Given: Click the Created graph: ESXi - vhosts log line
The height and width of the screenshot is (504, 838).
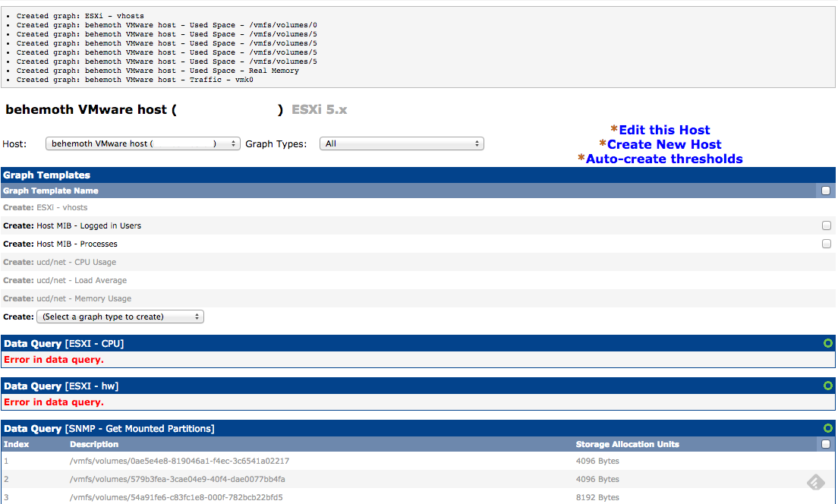Looking at the screenshot, I should pos(80,16).
